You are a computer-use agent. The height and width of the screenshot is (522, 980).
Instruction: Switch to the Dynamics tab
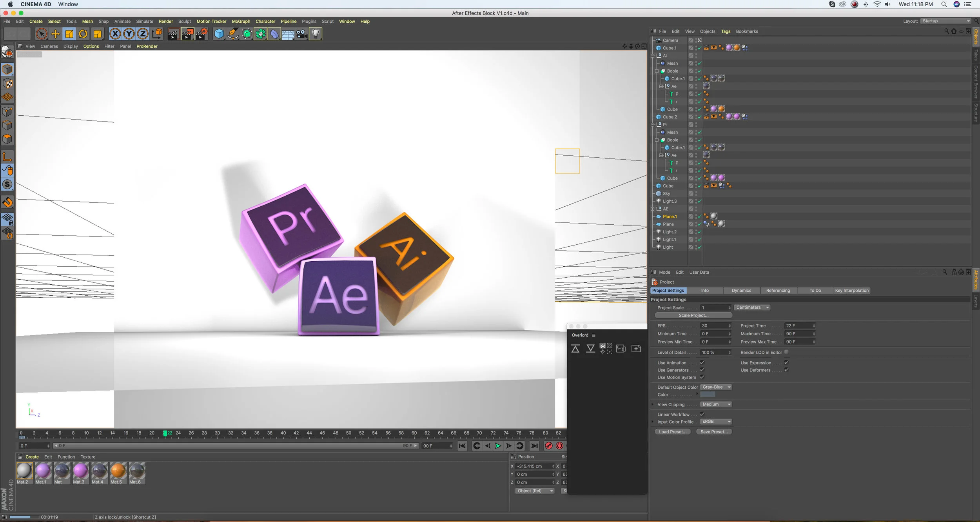(741, 291)
